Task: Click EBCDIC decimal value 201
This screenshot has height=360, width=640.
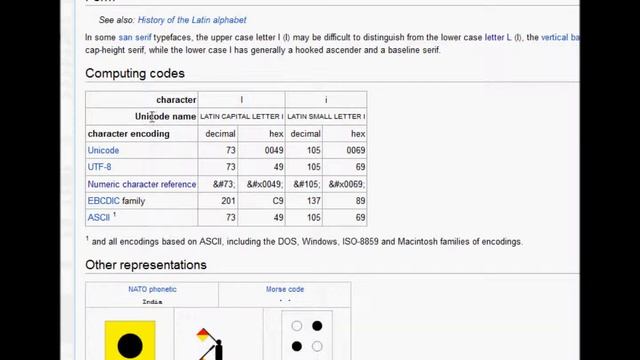Action: 218,201
